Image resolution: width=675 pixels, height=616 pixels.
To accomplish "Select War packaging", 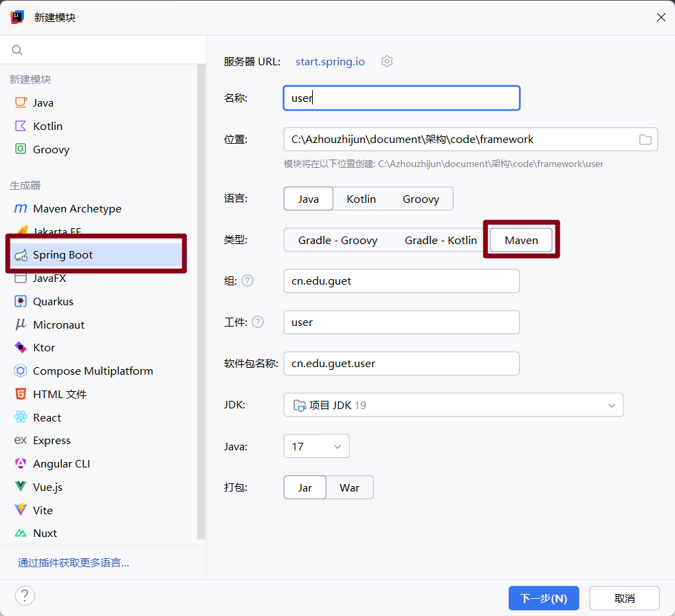I will (349, 487).
